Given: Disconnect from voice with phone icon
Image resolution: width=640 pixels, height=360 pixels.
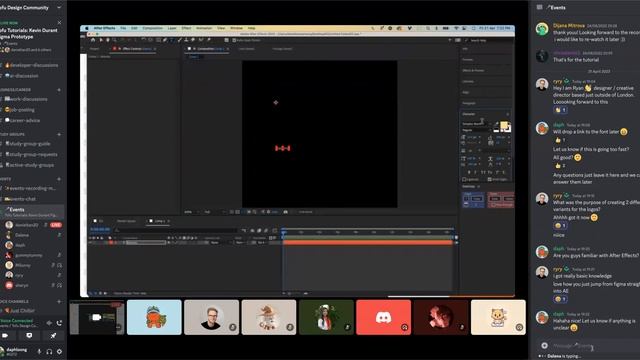Looking at the screenshot, I should 60,323.
